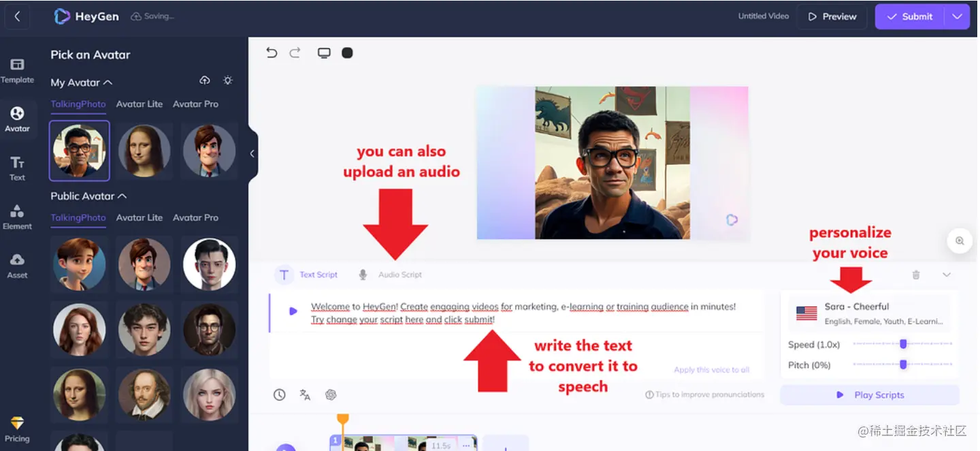Click the orange timeline playhead marker
This screenshot has width=980, height=451.
(x=343, y=420)
